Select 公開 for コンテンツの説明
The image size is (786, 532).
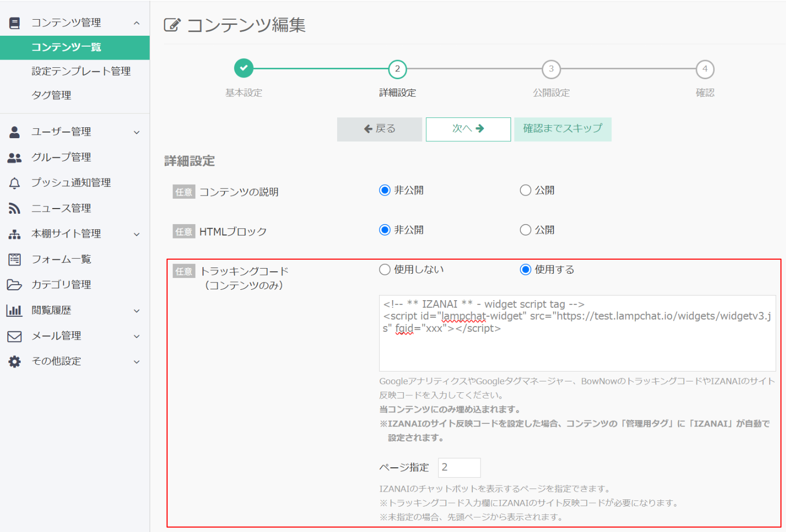tap(526, 190)
